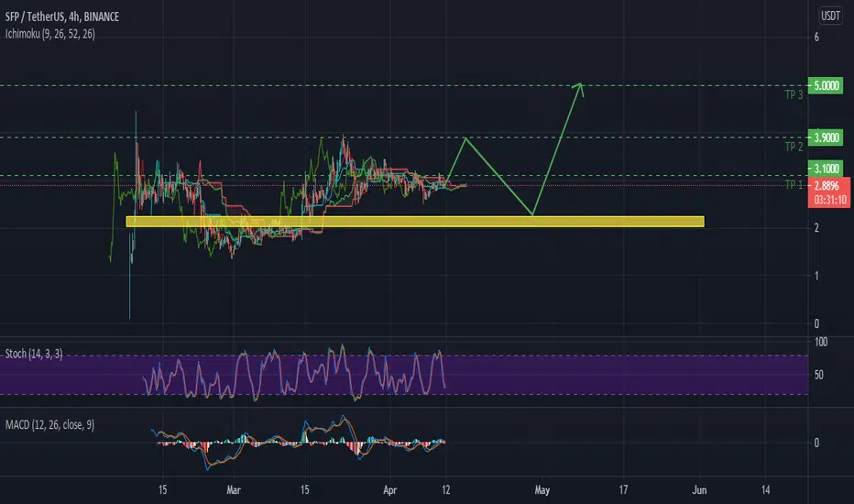Open the MACD (12, 26, close, 9) legend
Image resolution: width=854 pixels, height=504 pixels.
[49, 424]
